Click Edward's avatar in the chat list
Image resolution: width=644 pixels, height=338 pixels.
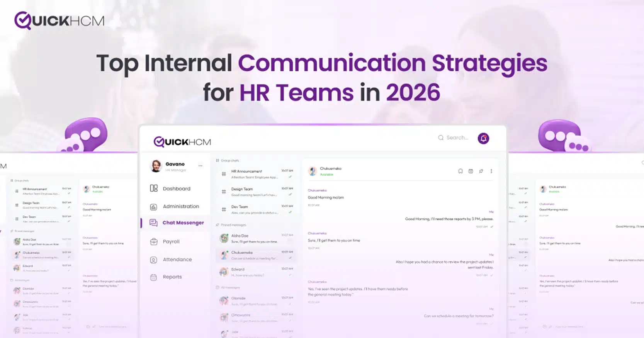pyautogui.click(x=224, y=272)
